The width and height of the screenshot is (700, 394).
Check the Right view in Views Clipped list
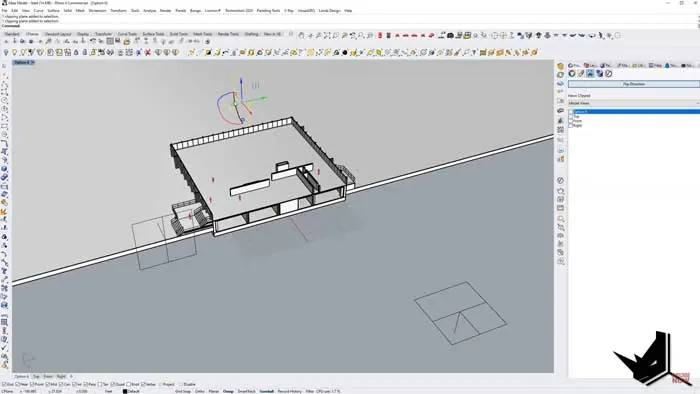click(571, 125)
